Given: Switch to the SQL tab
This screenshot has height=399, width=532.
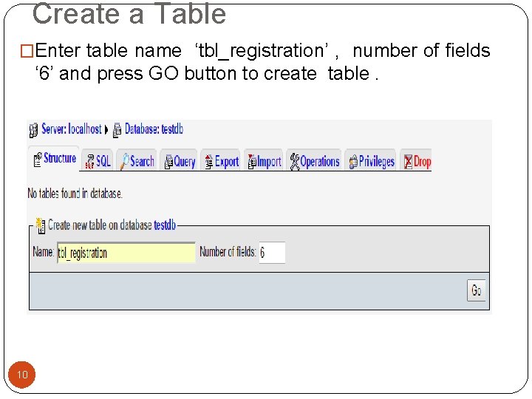Looking at the screenshot, I should click(98, 161).
